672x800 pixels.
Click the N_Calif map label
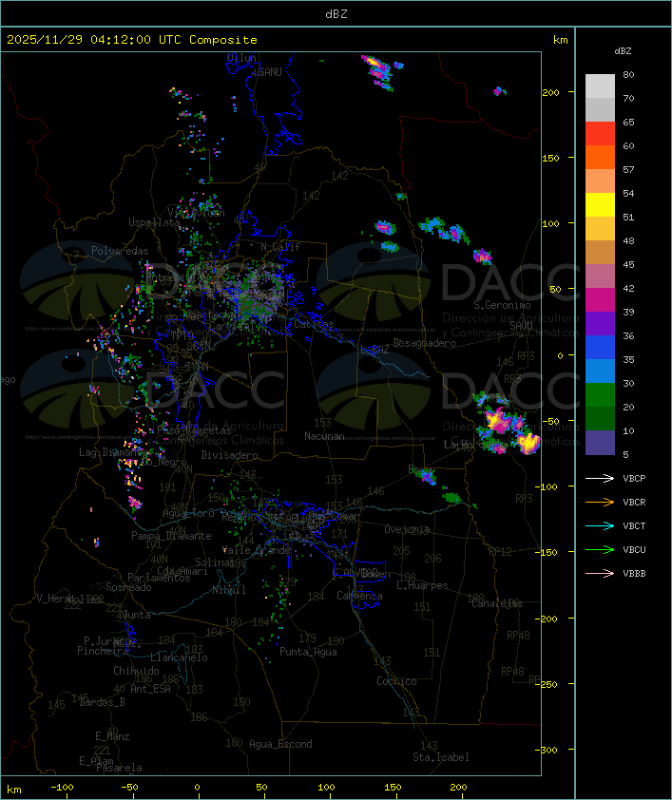(x=280, y=247)
